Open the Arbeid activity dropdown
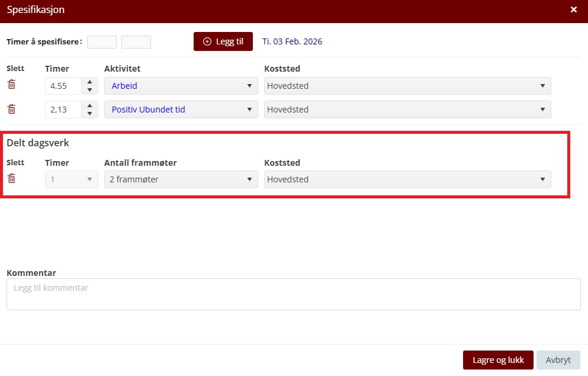The width and height of the screenshot is (588, 376). [181, 86]
